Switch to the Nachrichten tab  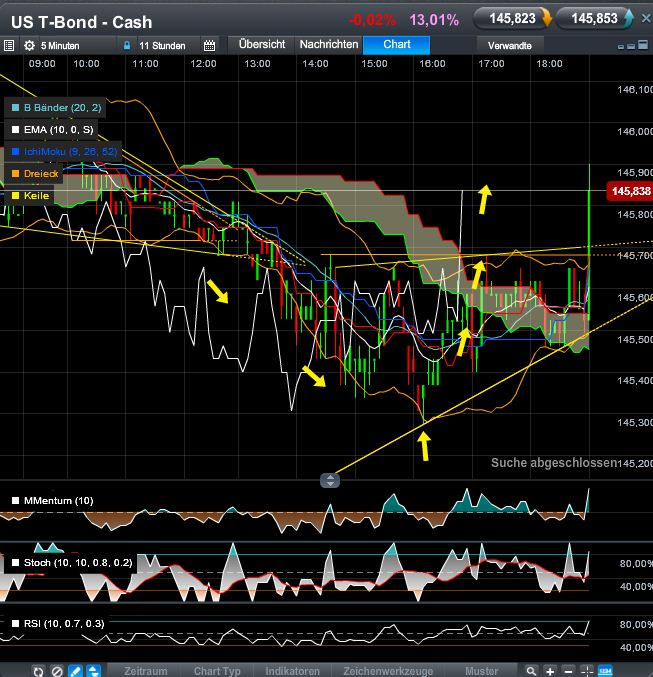(328, 45)
